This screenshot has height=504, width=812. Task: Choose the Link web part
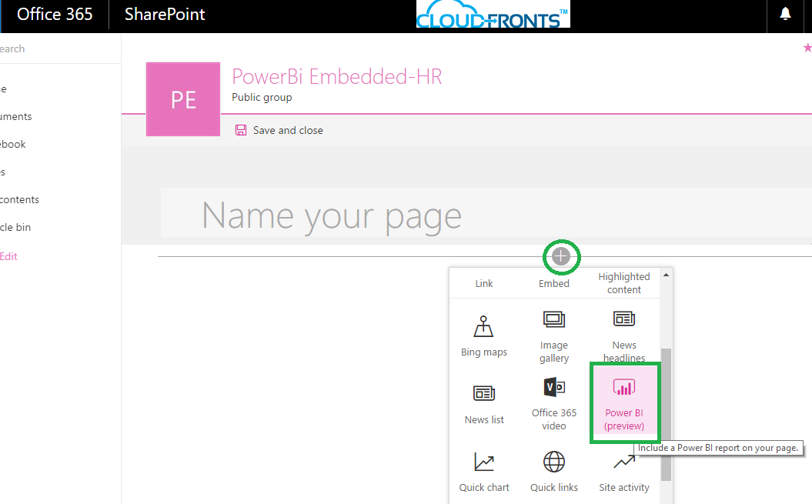tap(483, 283)
